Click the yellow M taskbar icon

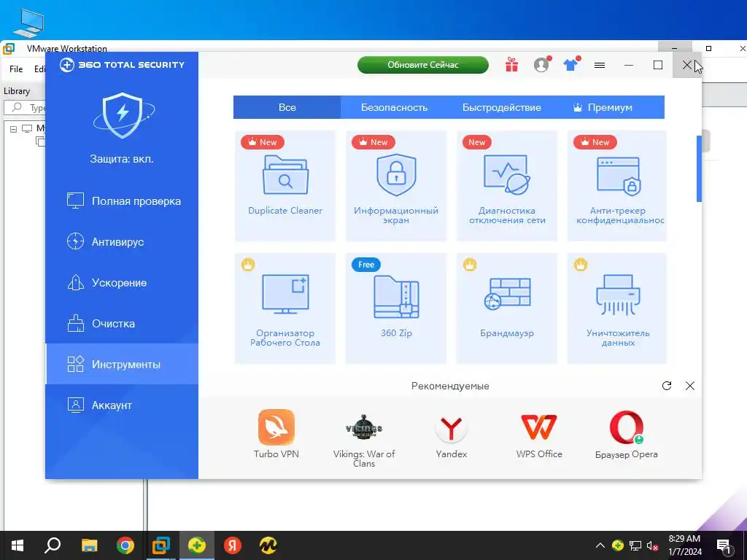pos(268,545)
